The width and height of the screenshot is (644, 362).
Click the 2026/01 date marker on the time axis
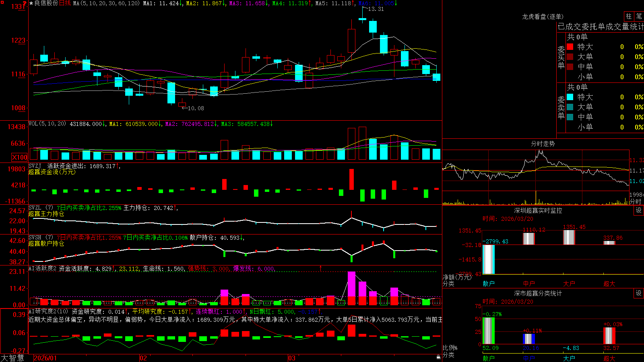click(x=45, y=358)
